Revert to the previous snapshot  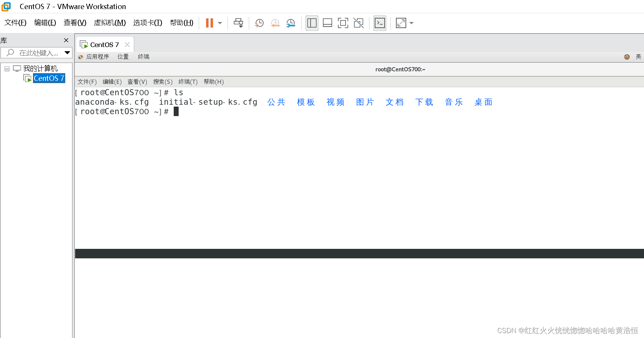(x=275, y=23)
